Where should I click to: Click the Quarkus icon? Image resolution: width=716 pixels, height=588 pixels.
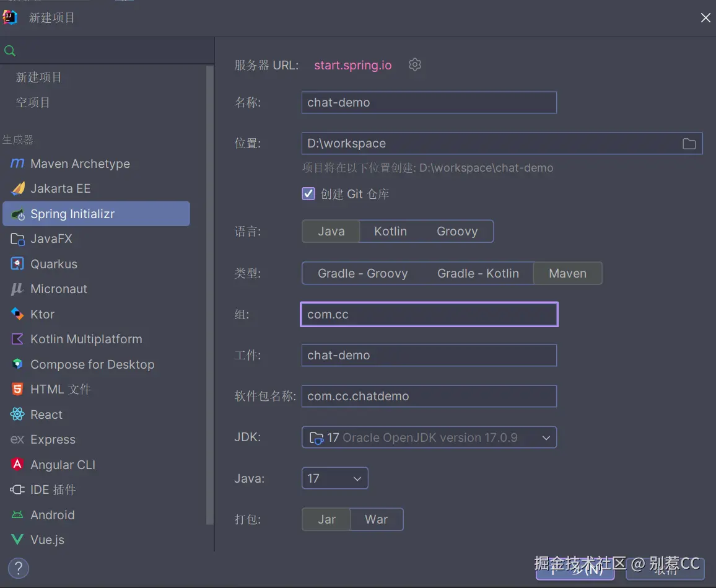coord(17,263)
